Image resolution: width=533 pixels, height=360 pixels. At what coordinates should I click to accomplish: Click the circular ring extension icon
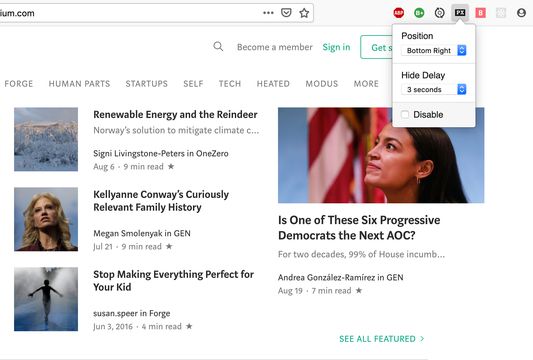pyautogui.click(x=440, y=13)
